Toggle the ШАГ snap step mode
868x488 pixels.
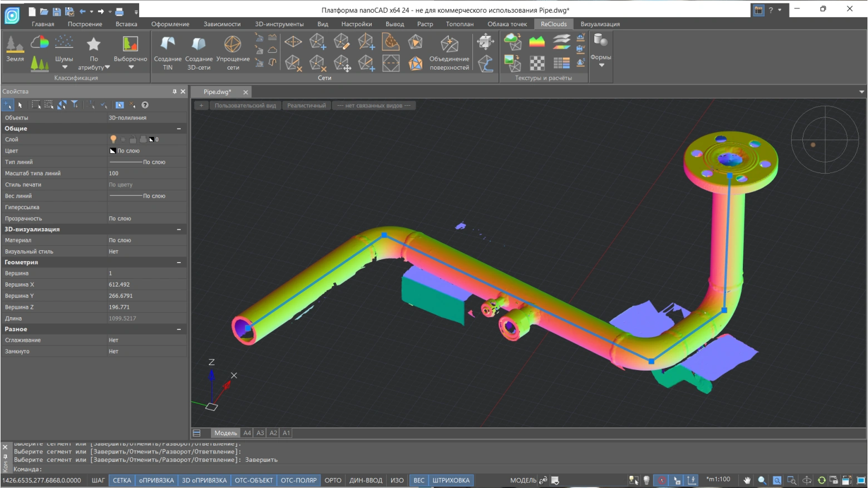click(x=98, y=480)
